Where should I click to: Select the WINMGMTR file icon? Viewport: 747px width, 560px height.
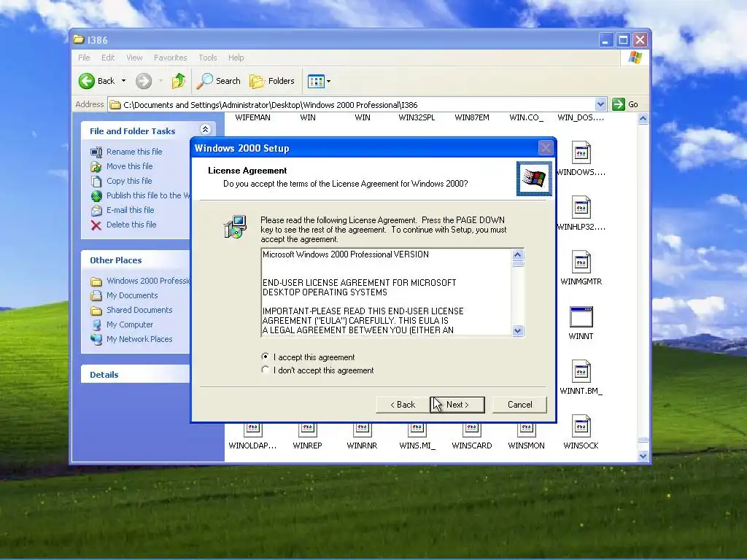pyautogui.click(x=581, y=262)
